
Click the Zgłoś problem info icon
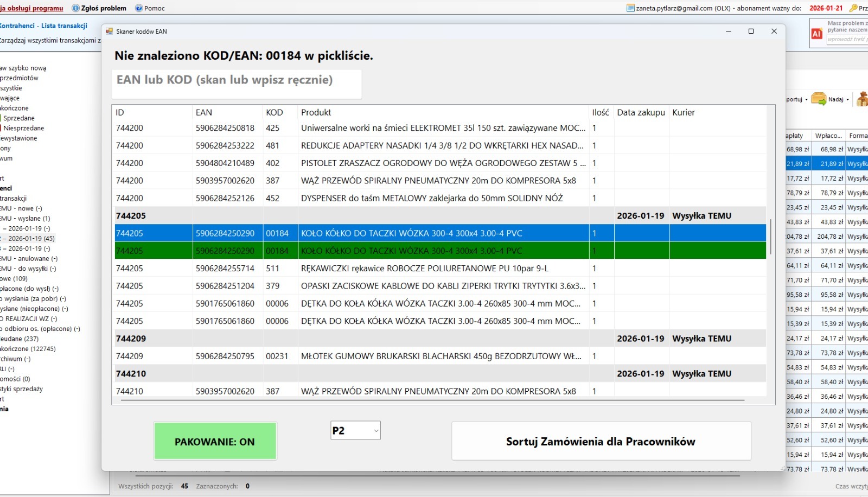tap(75, 8)
